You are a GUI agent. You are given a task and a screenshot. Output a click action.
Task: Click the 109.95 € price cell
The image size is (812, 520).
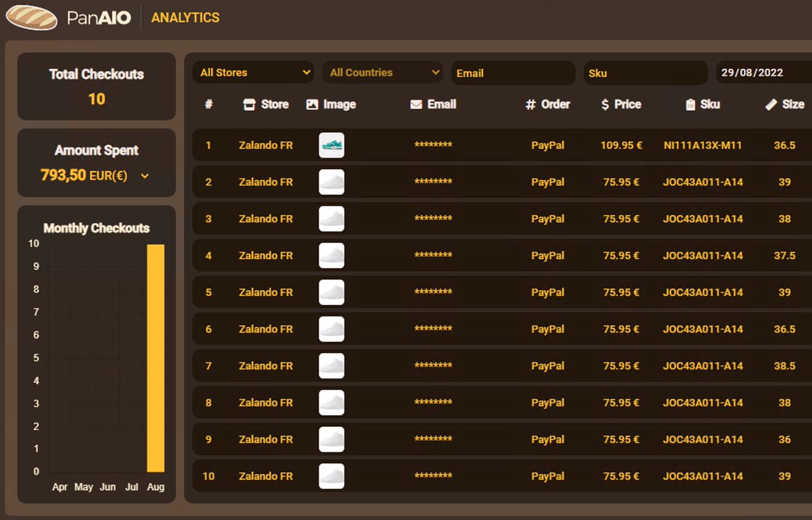coord(621,145)
